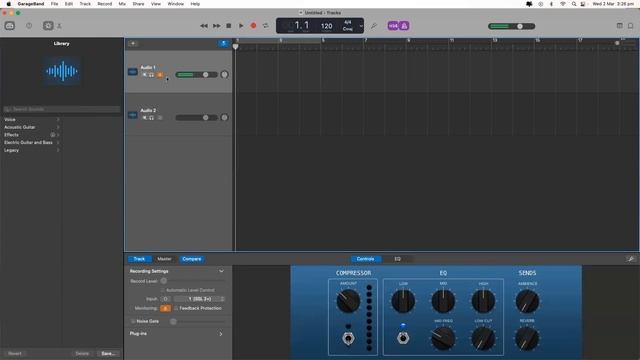Toggle the blue track header filter button
The height and width of the screenshot is (360, 640).
[223, 43]
